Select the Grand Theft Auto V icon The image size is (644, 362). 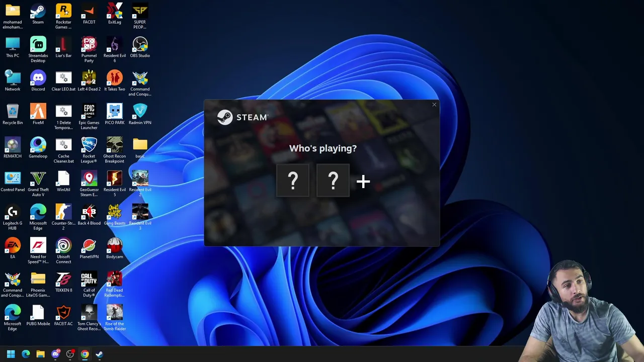[x=38, y=184]
